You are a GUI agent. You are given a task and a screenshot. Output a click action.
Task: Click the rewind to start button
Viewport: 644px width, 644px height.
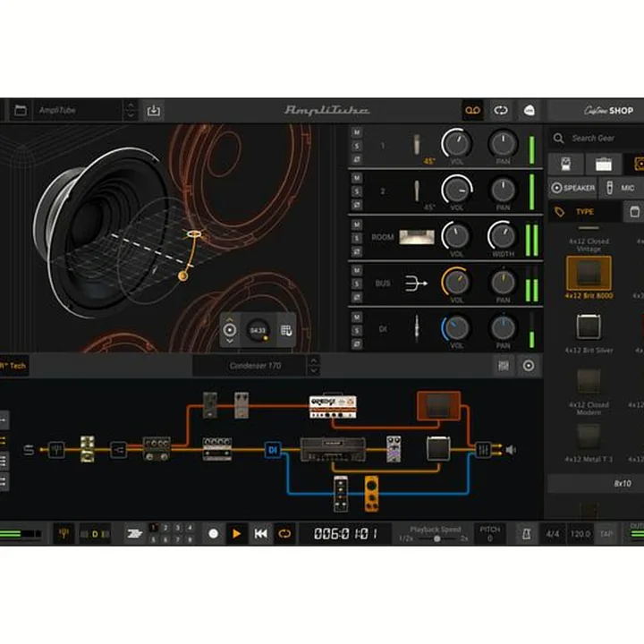click(260, 533)
